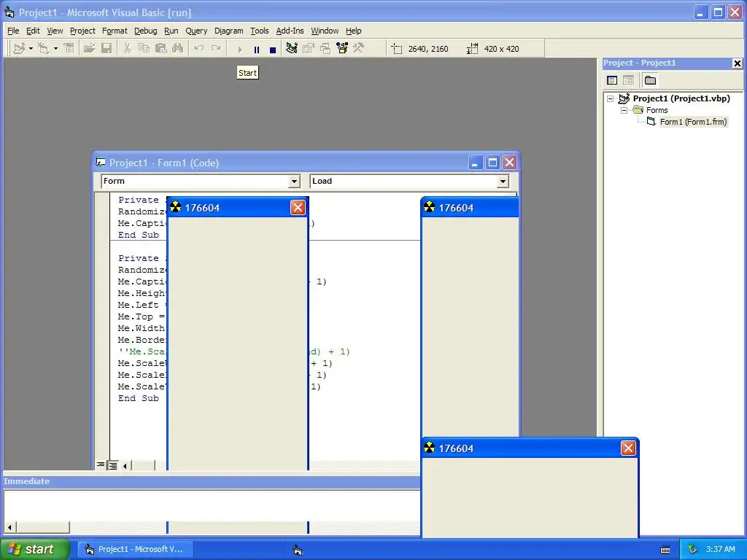Open the Add Project dropdown arrow
Screen dimensions: 747x560
click(x=31, y=49)
